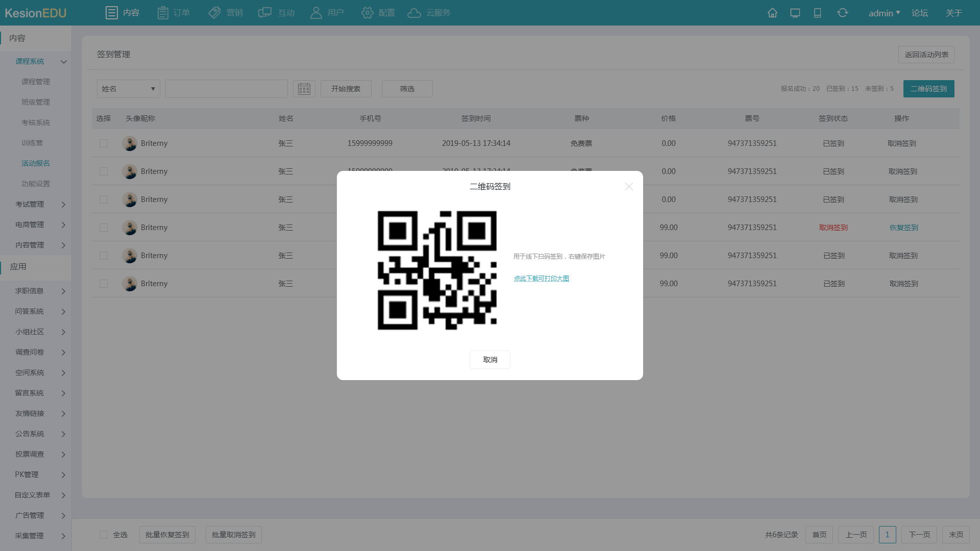Open the calendar date picker icon
This screenshot has height=551, width=980.
(304, 89)
